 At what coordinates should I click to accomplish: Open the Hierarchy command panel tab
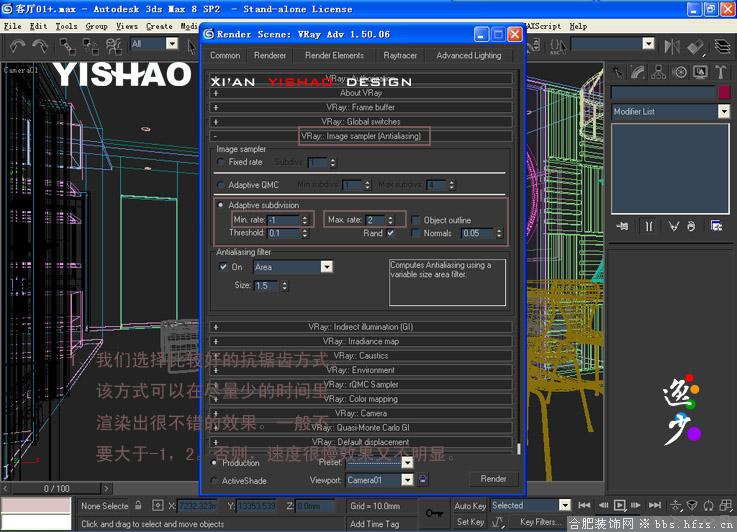(x=659, y=72)
